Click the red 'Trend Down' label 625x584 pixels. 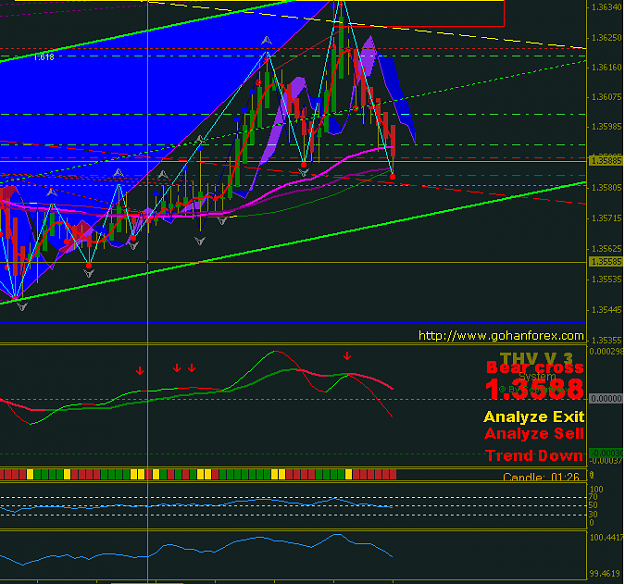(x=534, y=456)
